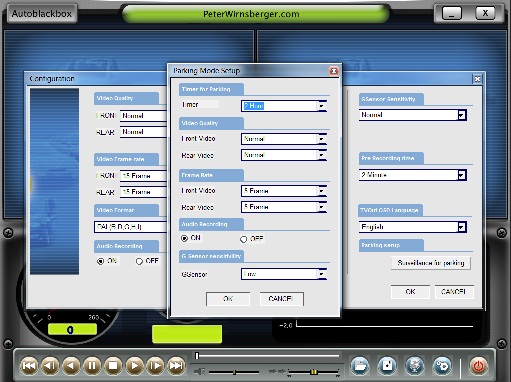The width and height of the screenshot is (511, 382).
Task: Click the REAR Video Quality field in Configuration
Action: click(143, 132)
